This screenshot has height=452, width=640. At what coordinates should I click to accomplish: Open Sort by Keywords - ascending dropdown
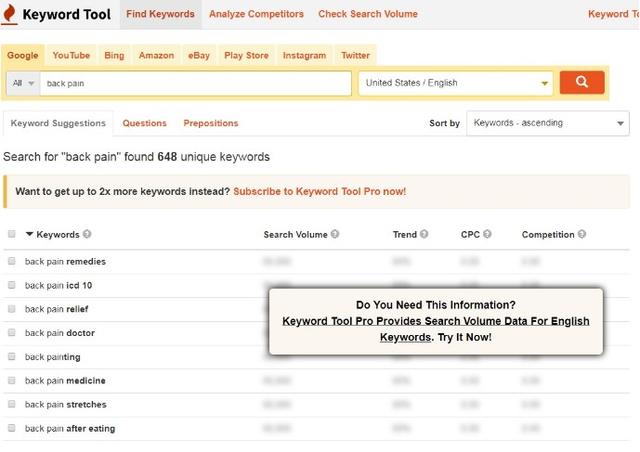pos(548,123)
